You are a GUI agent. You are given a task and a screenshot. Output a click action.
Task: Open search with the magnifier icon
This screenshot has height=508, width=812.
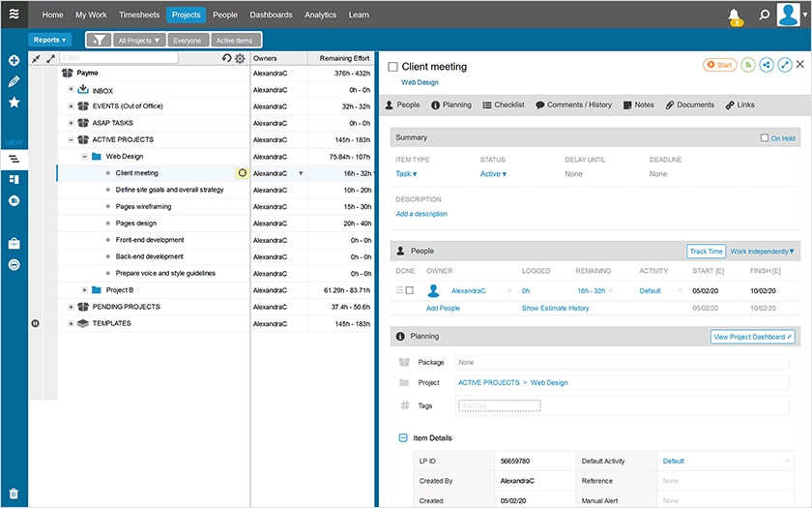click(x=764, y=15)
